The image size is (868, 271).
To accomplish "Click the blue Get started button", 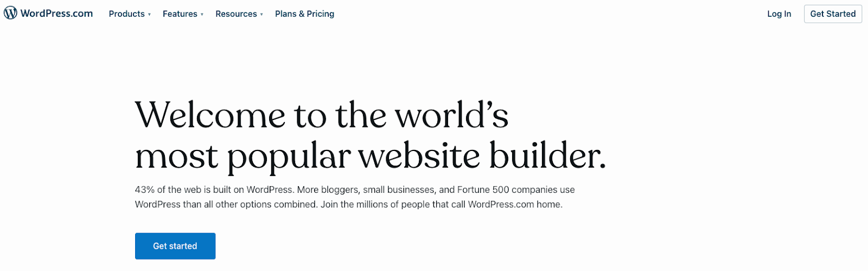I will [175, 246].
